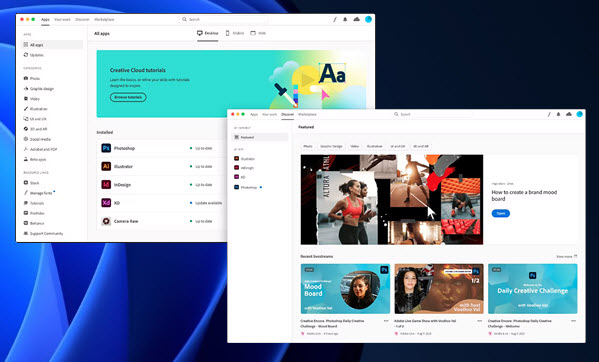Open the Mood Board livestream thumbnail
This screenshot has height=362, width=599.
(345, 289)
